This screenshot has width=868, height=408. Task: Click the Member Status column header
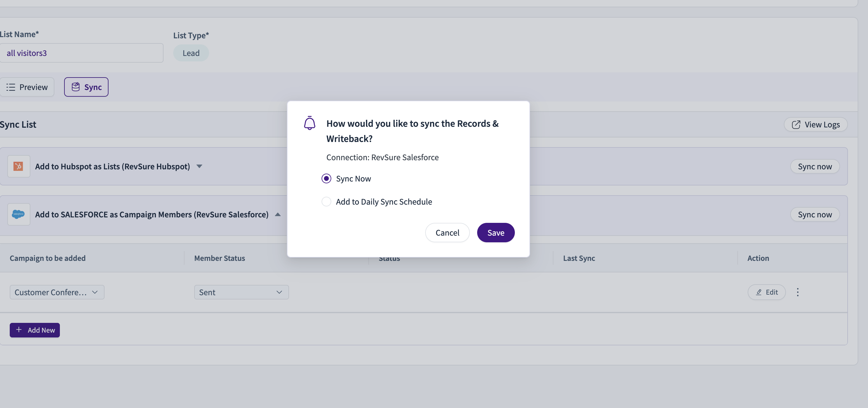(219, 258)
